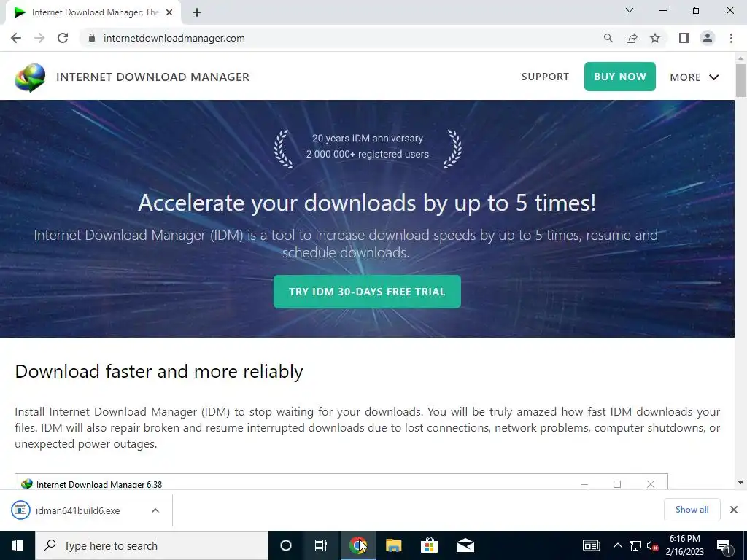Click the browser back arrow
The height and width of the screenshot is (560, 747).
pos(16,38)
